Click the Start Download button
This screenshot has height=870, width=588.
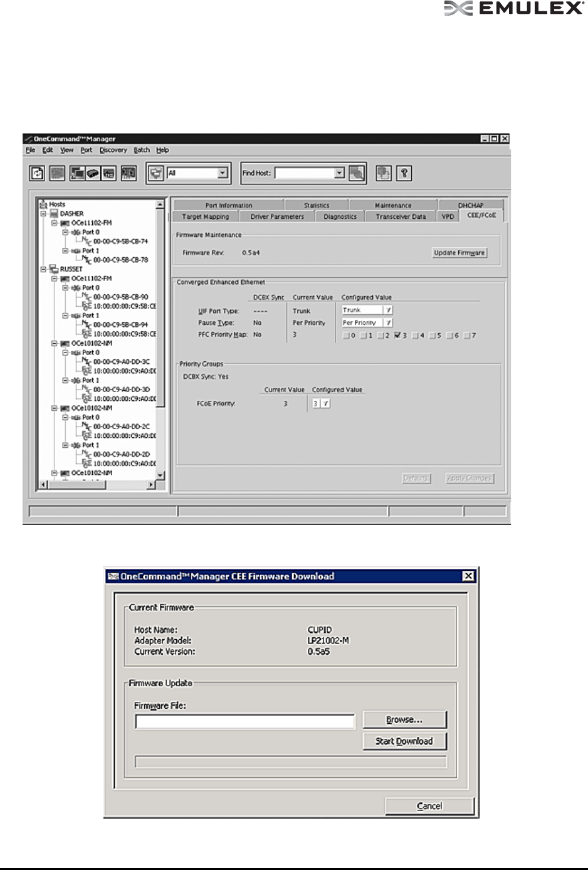click(x=404, y=741)
